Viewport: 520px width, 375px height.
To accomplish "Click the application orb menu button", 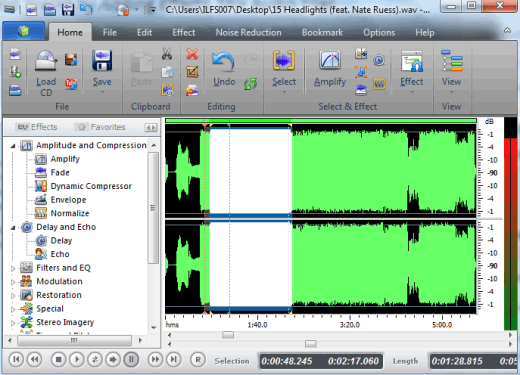I will coord(23,32).
